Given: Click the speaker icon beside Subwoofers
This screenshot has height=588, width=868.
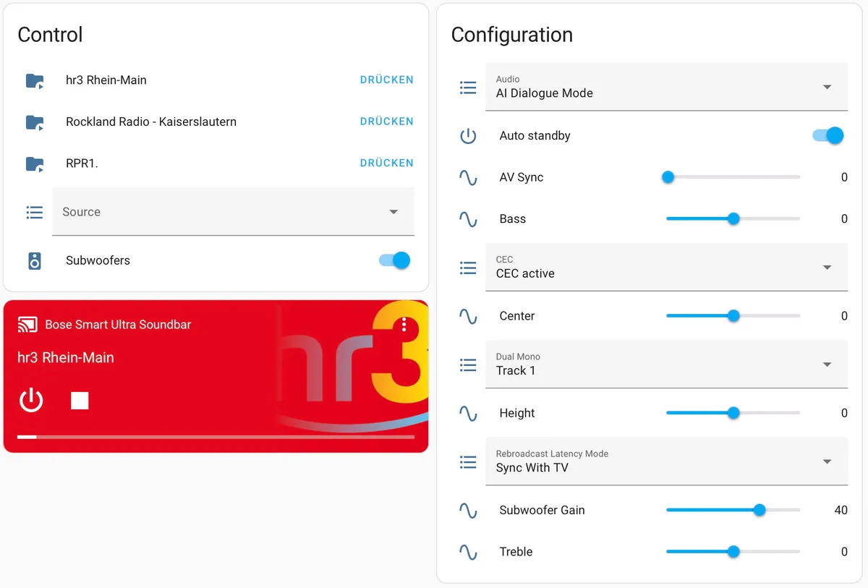Looking at the screenshot, I should [x=35, y=261].
